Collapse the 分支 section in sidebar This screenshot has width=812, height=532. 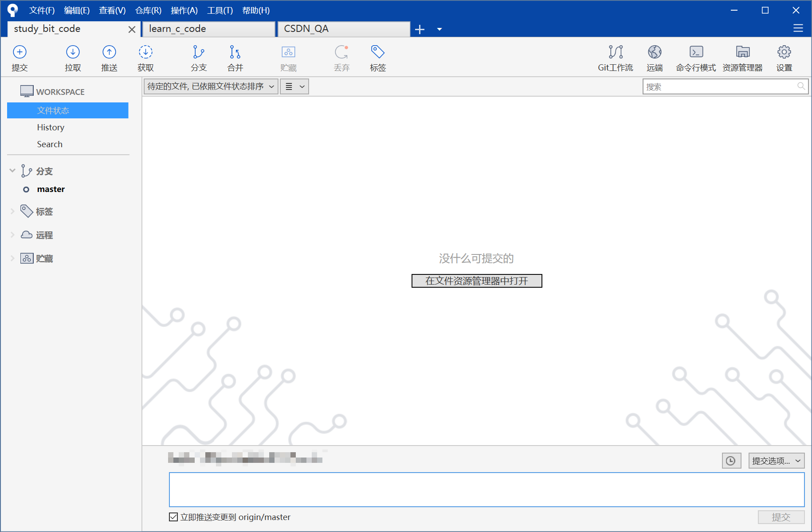point(12,171)
